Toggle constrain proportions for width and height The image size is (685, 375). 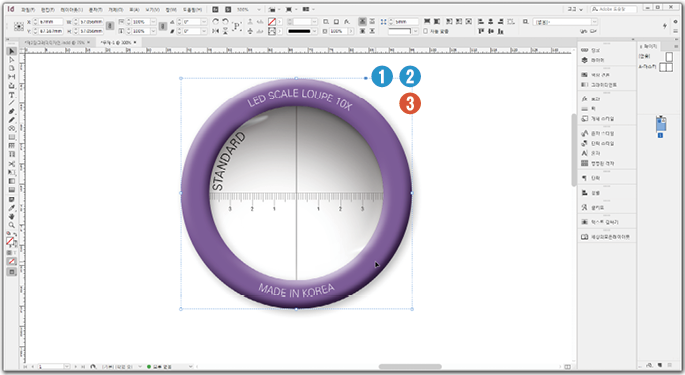110,26
